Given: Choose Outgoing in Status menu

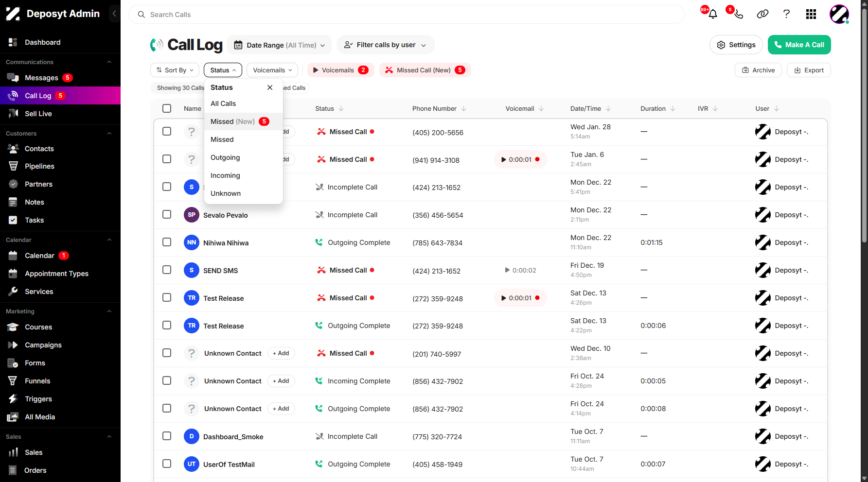Looking at the screenshot, I should (x=244, y=157).
